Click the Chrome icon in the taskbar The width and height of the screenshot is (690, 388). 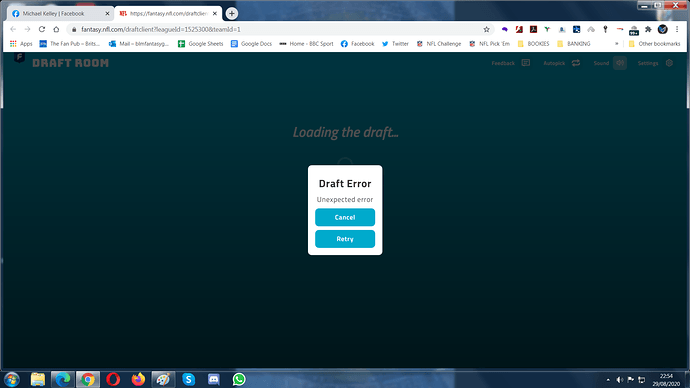[88, 379]
